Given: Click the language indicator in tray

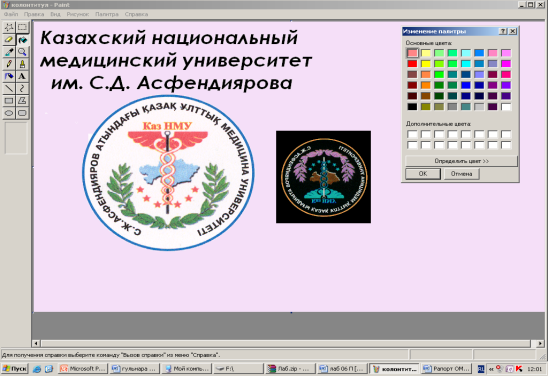Looking at the screenshot, I should [481, 369].
